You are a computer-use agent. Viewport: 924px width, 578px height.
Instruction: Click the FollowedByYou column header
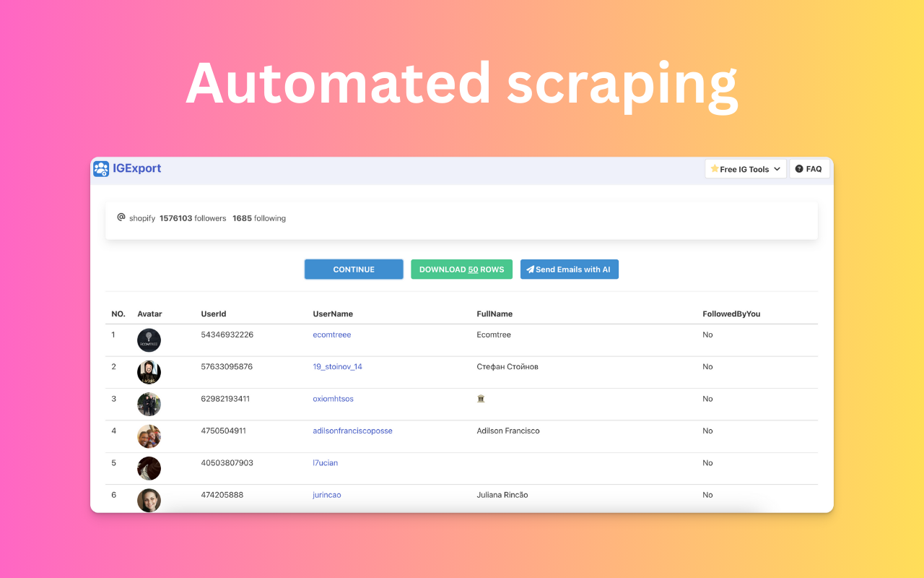click(731, 314)
